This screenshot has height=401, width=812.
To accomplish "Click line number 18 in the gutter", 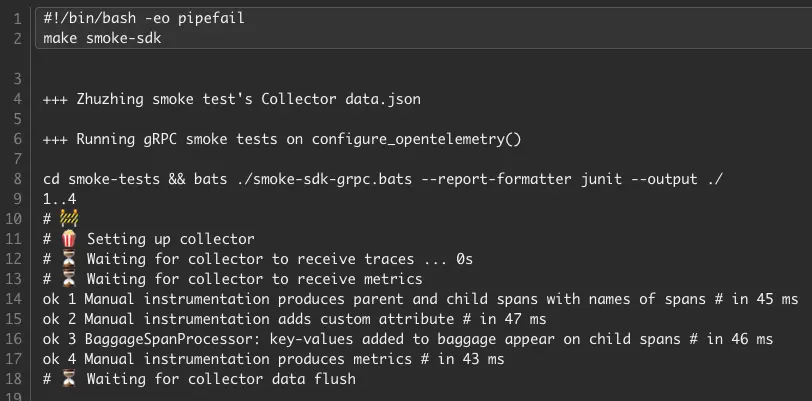I will pyautogui.click(x=16, y=379).
